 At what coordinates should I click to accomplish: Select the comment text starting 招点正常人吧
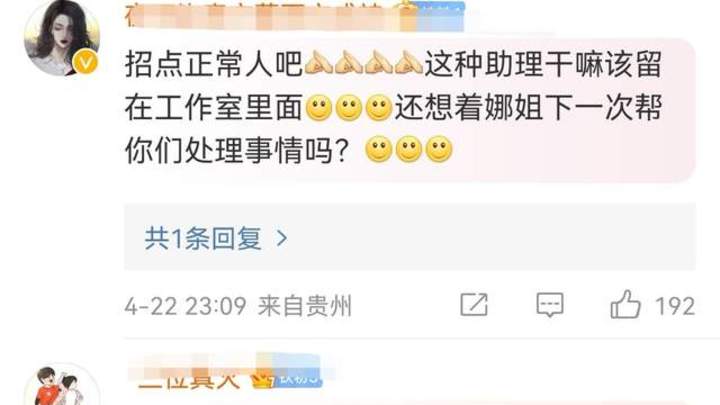click(393, 107)
